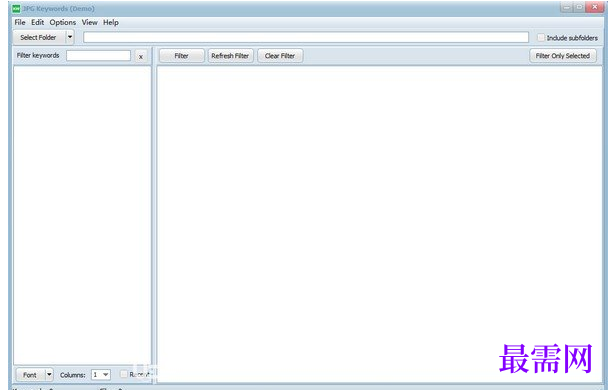Screen dimensions: 611x390
Task: Open the Options menu
Action: tap(62, 23)
